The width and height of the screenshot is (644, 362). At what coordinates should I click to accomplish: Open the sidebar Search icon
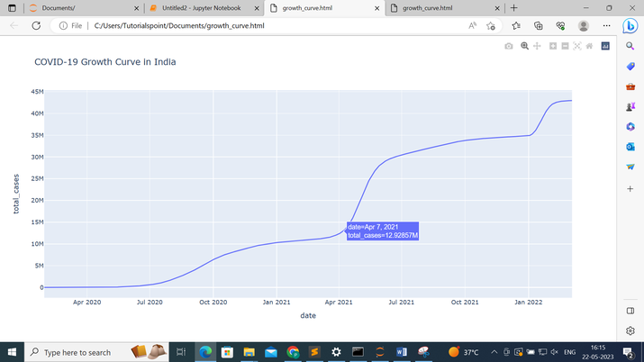[630, 46]
